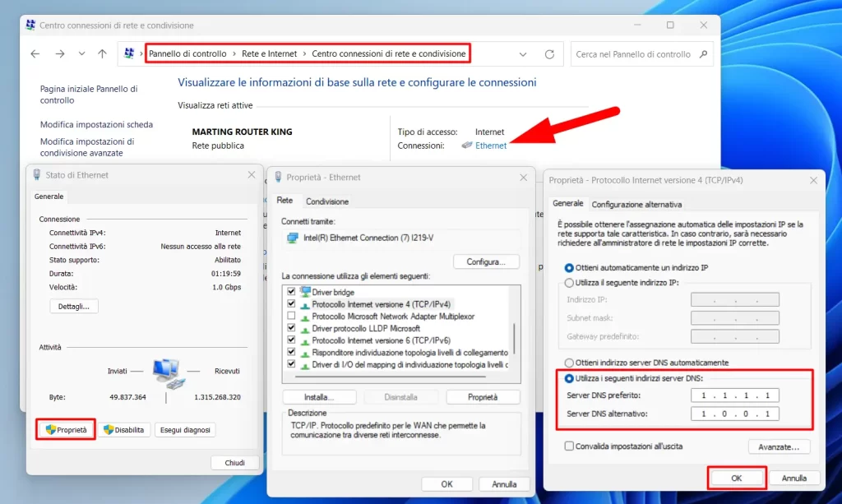Enable Convalida impostazioni all'uscita
The height and width of the screenshot is (504, 842).
pos(569,446)
